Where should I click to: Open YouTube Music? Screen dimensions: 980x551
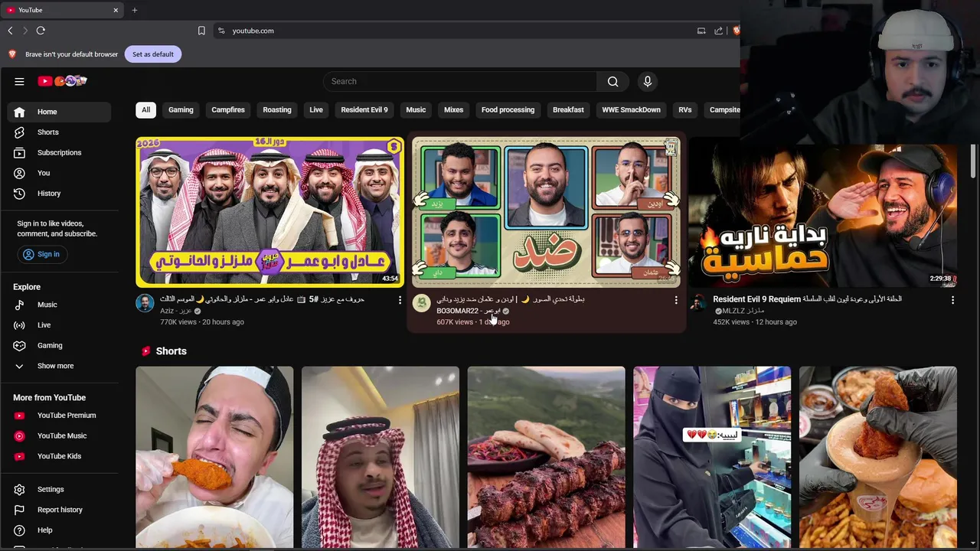[x=60, y=435]
